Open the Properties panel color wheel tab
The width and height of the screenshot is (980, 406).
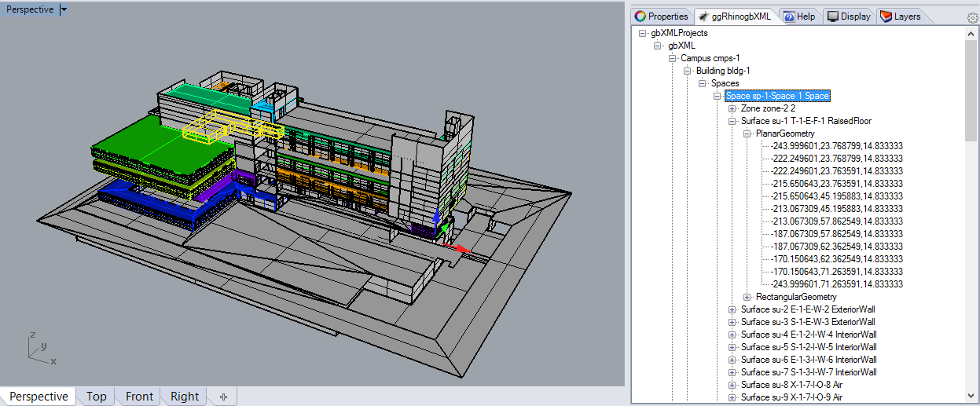click(x=661, y=16)
